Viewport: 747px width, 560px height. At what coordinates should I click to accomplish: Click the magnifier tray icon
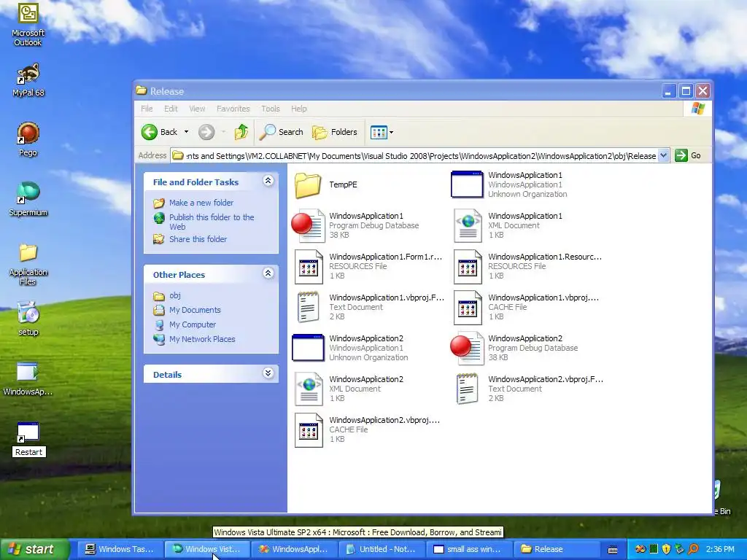(693, 549)
